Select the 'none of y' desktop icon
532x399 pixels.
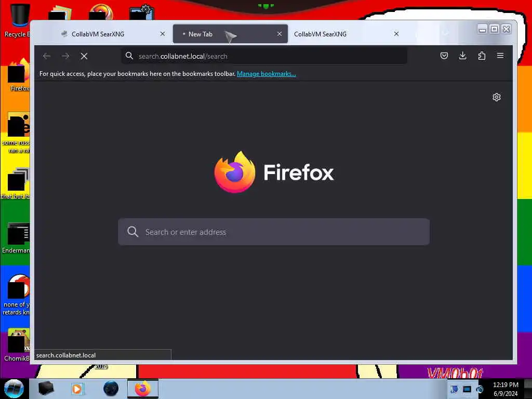coord(16,295)
